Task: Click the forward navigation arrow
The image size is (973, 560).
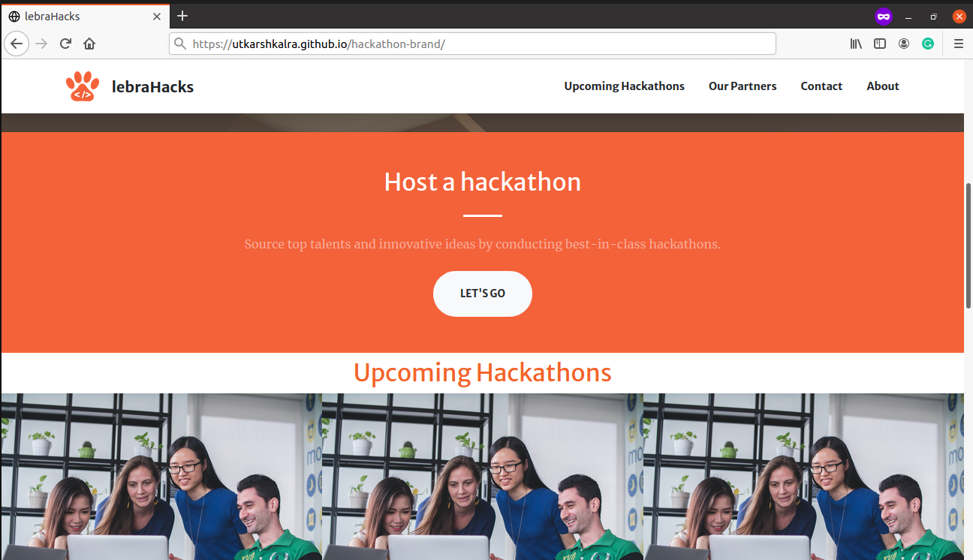Action: point(41,44)
